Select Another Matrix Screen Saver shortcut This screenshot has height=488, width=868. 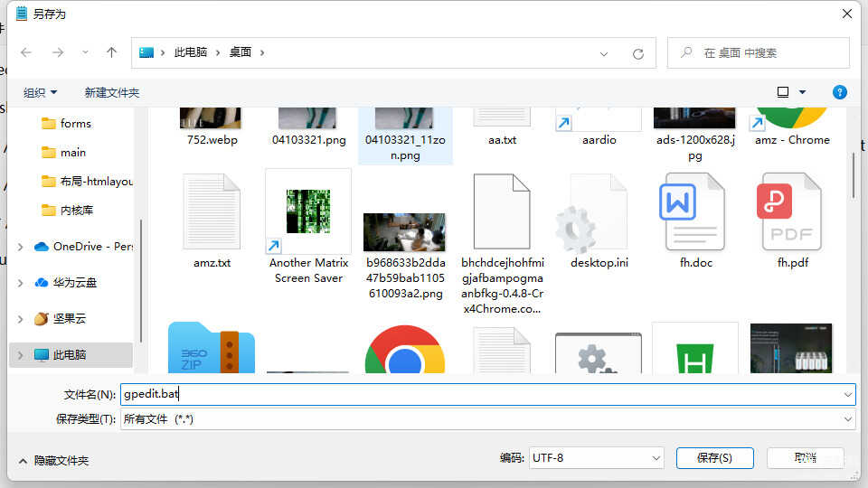point(308,212)
